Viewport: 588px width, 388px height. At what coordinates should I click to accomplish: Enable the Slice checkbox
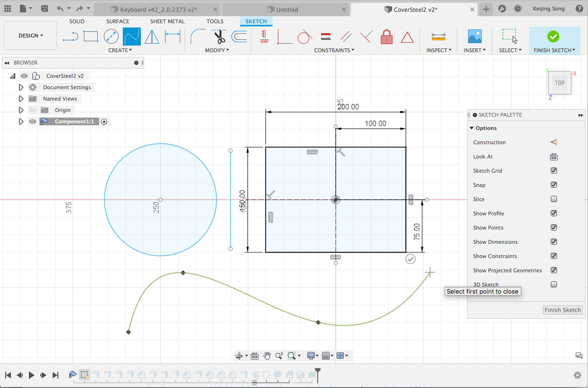point(553,199)
